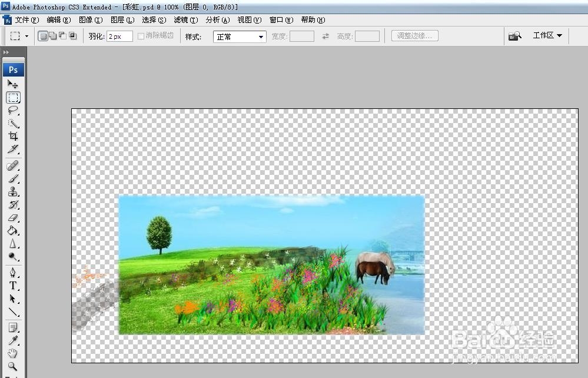The width and height of the screenshot is (588, 378).
Task: Select the Eyedropper tool
Action: [14, 340]
